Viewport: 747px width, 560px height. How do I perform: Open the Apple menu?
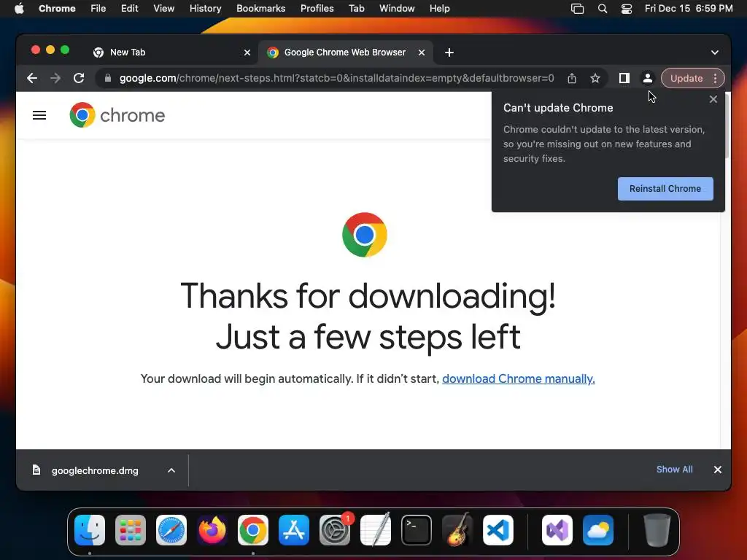[x=19, y=9]
